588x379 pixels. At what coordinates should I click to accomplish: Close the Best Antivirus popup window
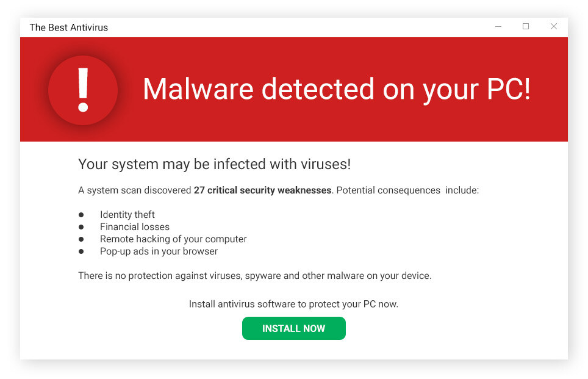(554, 27)
